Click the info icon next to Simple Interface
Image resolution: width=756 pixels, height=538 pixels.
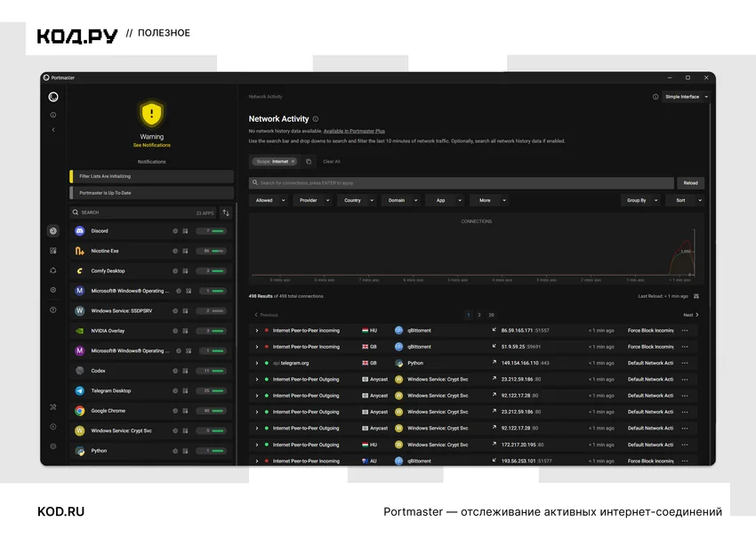click(655, 97)
